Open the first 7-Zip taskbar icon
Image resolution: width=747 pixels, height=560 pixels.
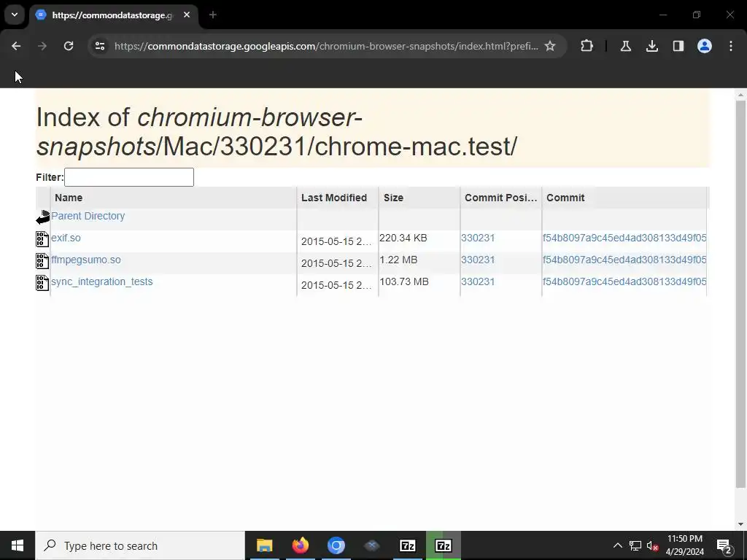407,545
